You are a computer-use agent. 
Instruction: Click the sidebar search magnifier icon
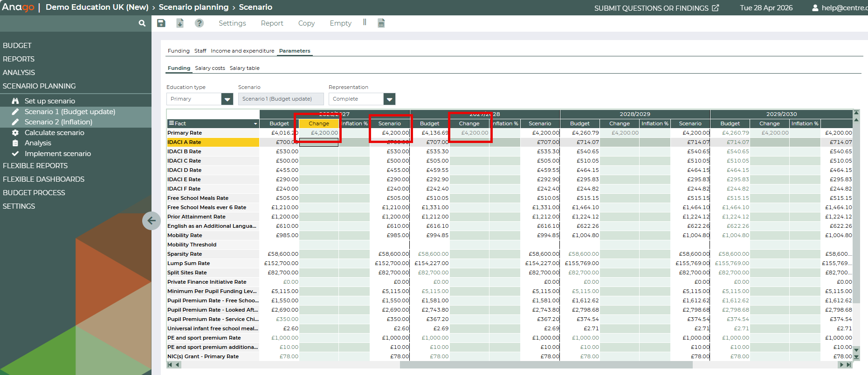click(142, 23)
